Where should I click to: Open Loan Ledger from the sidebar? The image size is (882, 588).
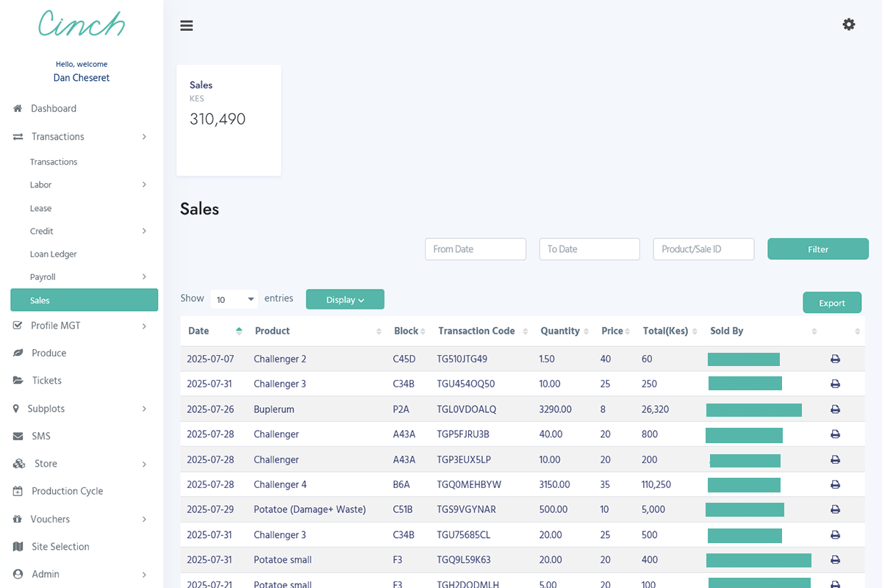(53, 254)
